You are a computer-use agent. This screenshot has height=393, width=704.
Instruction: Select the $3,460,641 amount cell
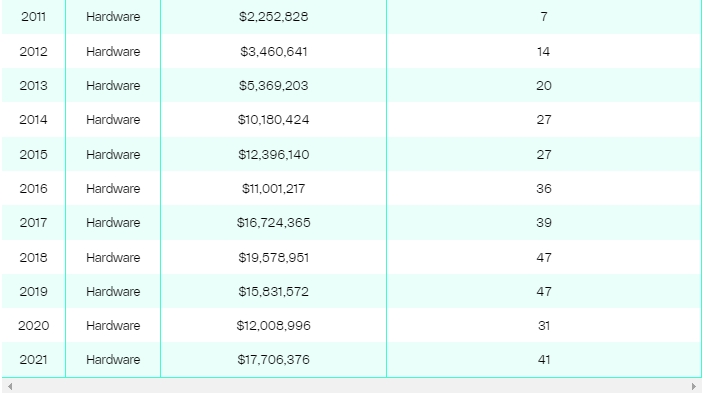tap(273, 52)
